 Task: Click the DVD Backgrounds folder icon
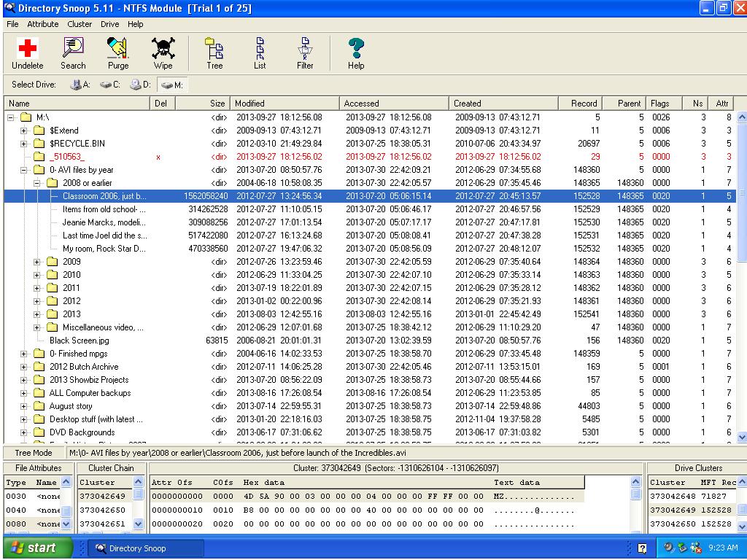tap(39, 432)
